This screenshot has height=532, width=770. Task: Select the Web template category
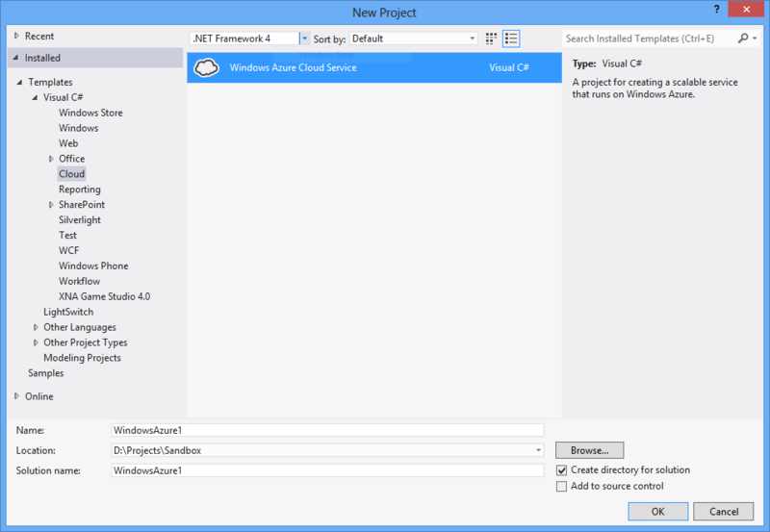pos(68,143)
